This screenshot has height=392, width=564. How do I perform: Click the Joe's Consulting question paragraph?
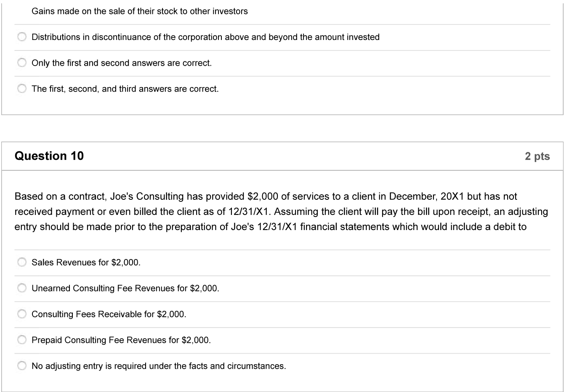tap(281, 212)
